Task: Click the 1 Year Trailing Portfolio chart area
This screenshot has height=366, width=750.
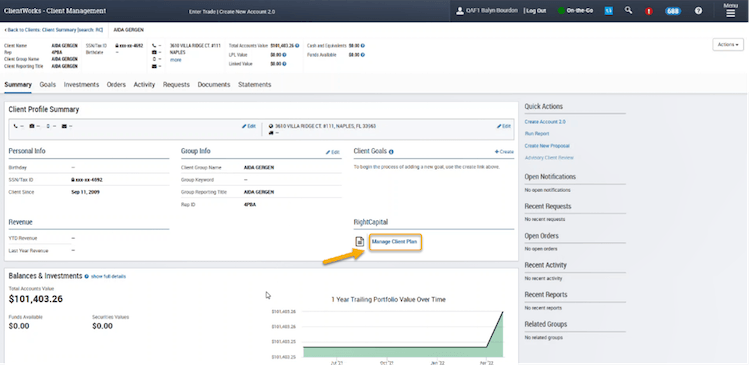Action: click(x=403, y=334)
